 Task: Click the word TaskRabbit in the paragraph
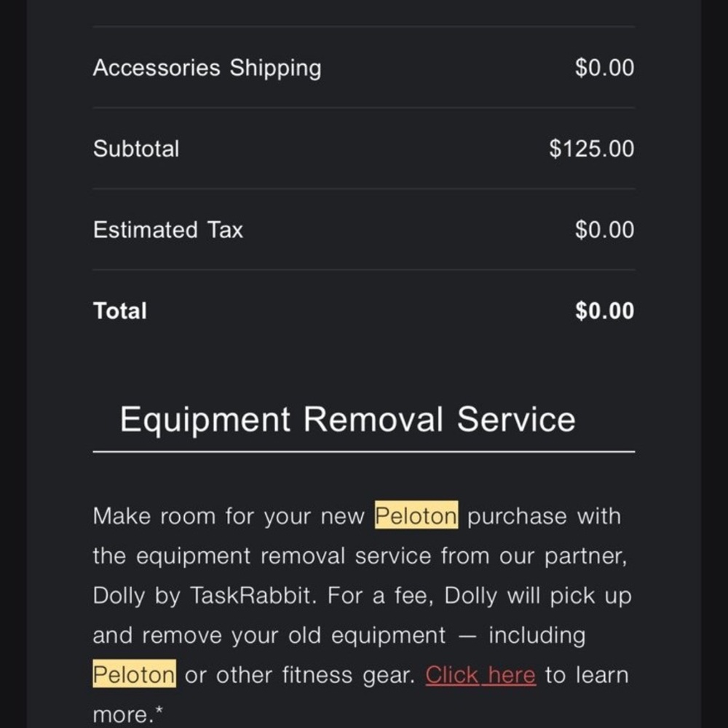252,596
